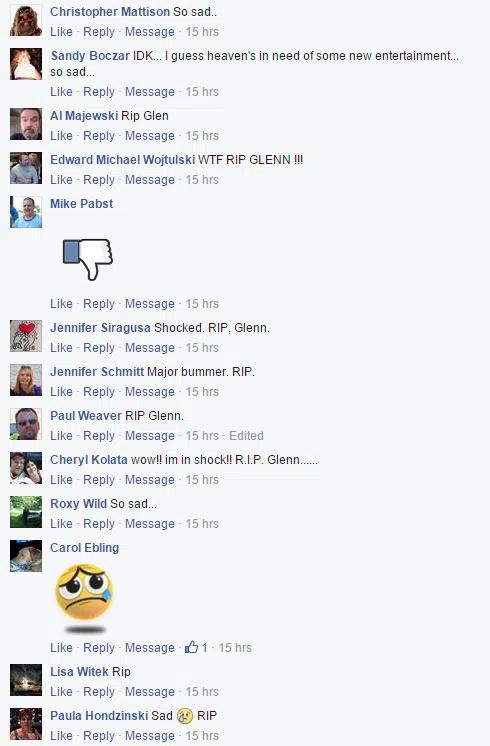This screenshot has height=746, width=490.
Task: Open Paul Weaver's profile name link
Action: pos(86,415)
